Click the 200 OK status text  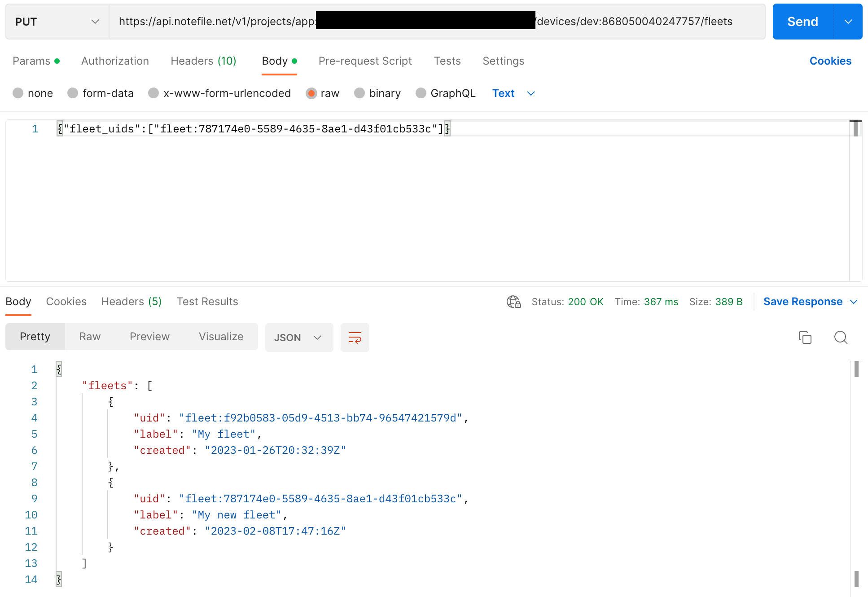pyautogui.click(x=585, y=302)
